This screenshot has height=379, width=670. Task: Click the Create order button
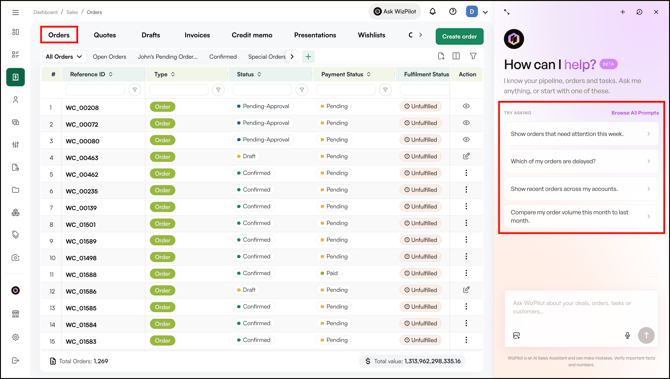pyautogui.click(x=459, y=36)
